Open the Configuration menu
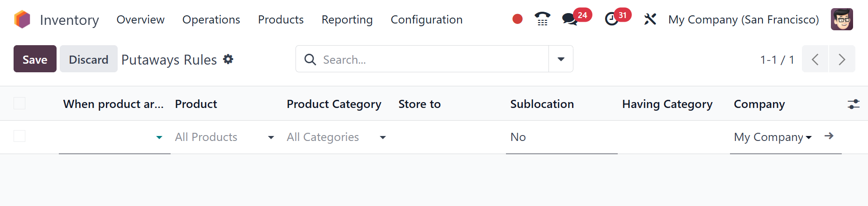This screenshot has width=868, height=206. 426,20
